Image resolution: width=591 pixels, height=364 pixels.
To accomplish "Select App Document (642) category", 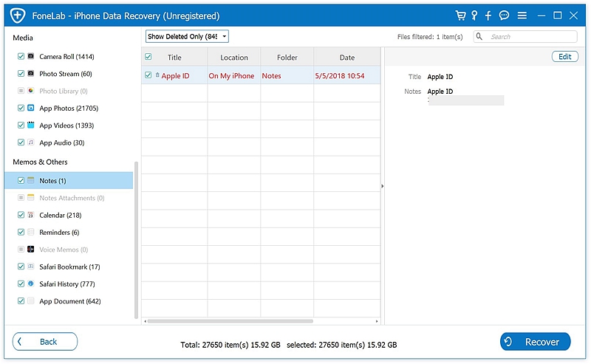I will point(70,301).
